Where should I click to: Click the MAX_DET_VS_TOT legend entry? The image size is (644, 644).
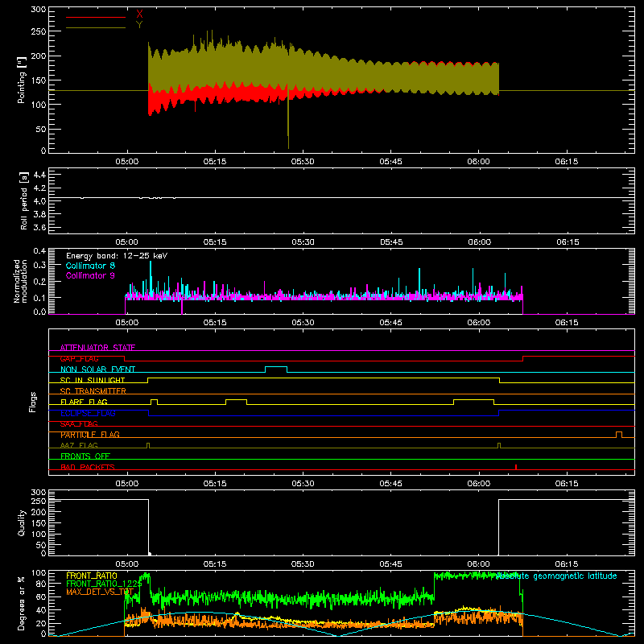(x=100, y=592)
